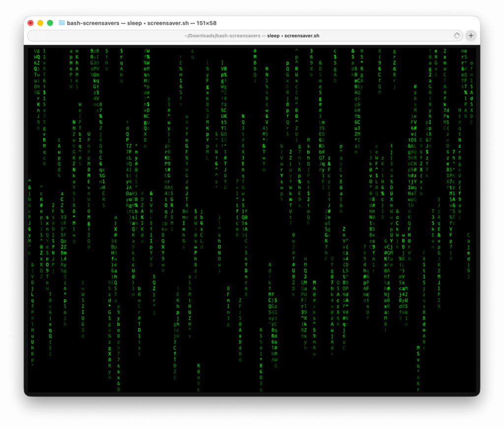Image resolution: width=504 pixels, height=428 pixels.
Task: Click the 151×58 size text in title
Action: tap(203, 23)
